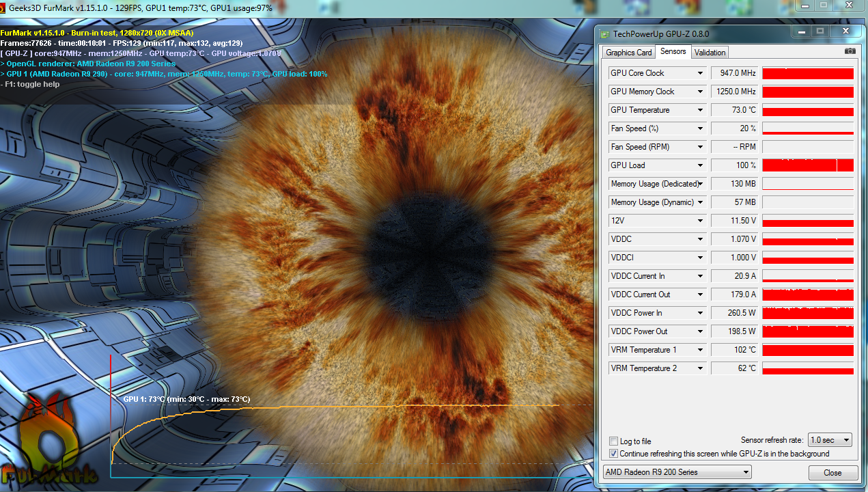Viewport: 868px width, 492px height.
Task: Click the 1.000 V VDDCI value
Action: pos(734,258)
